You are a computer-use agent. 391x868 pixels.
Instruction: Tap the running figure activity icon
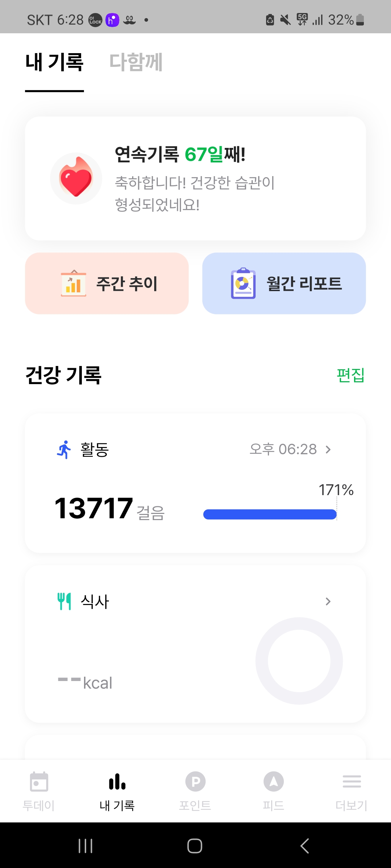pos(64,450)
